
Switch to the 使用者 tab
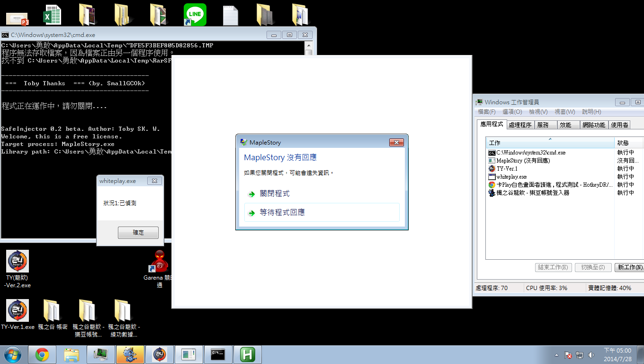coord(619,125)
